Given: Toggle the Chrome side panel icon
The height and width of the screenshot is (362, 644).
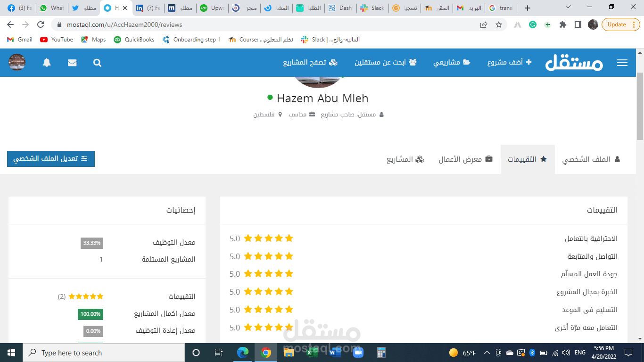Looking at the screenshot, I should [578, 25].
